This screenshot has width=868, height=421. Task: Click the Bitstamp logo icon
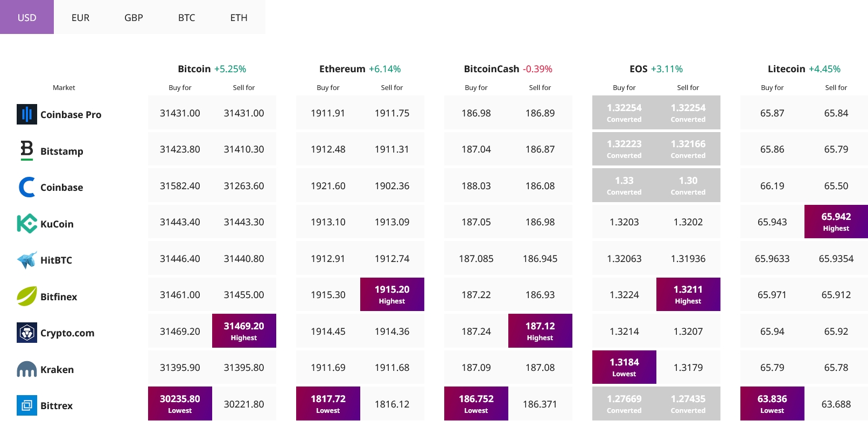[27, 150]
